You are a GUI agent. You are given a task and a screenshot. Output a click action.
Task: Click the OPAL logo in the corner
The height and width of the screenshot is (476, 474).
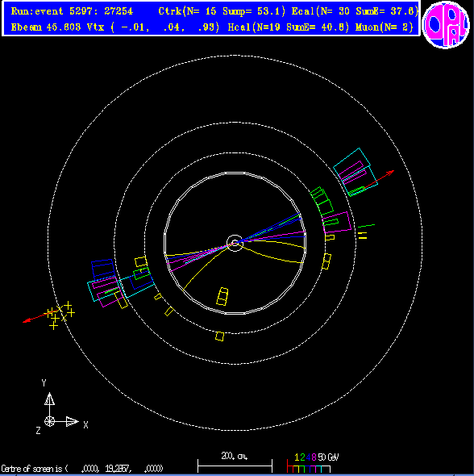pos(446,25)
